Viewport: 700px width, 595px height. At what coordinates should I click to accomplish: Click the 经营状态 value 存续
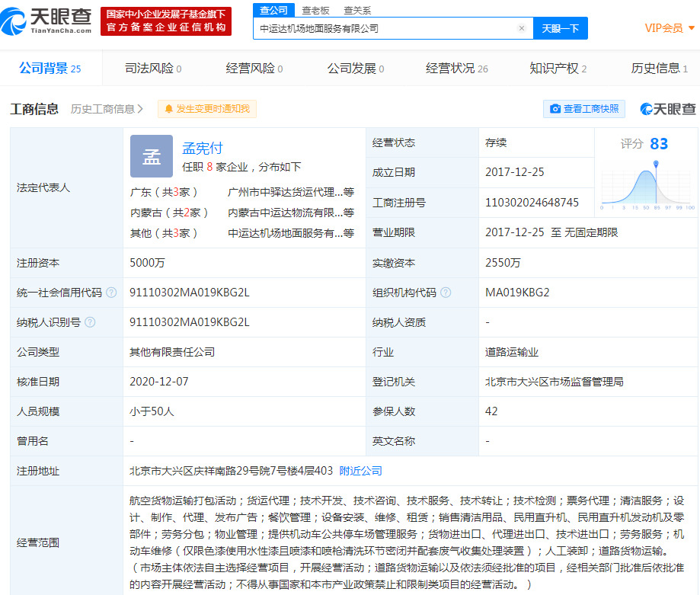click(x=496, y=142)
